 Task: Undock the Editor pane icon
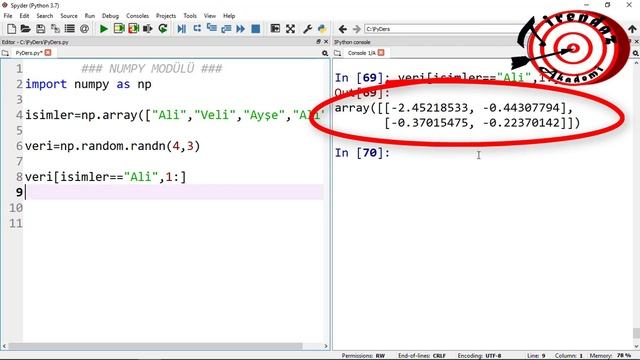pyautogui.click(x=318, y=42)
